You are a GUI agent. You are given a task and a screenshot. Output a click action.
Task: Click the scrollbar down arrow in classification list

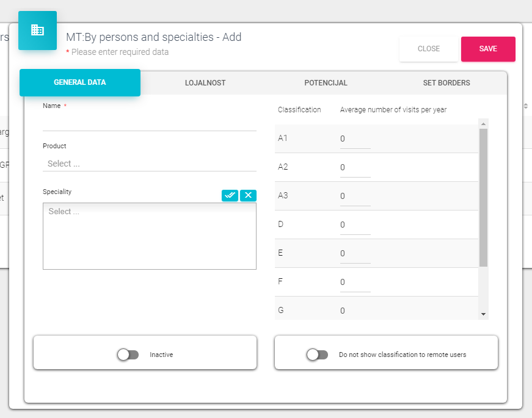[x=483, y=314]
